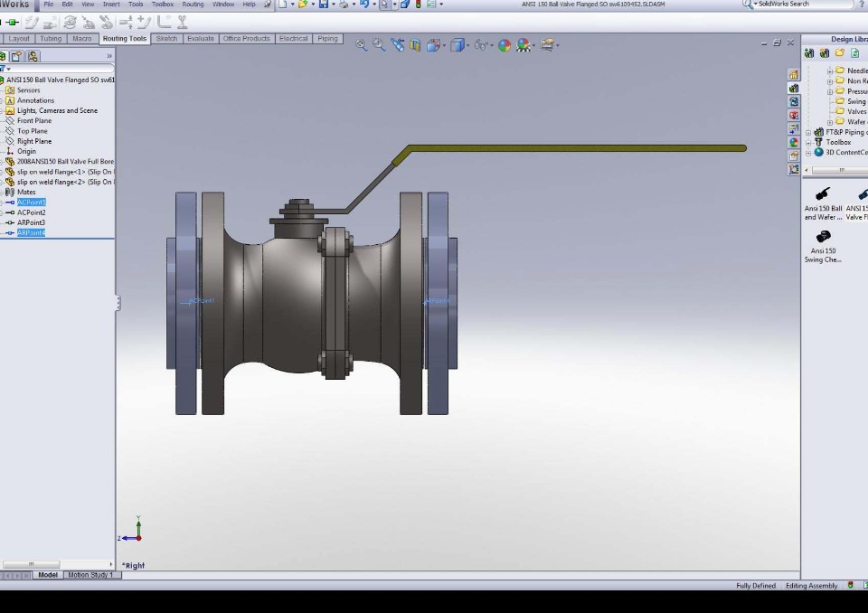868x613 pixels.
Task: Open the dropdown arrow next to Save
Action: point(334,5)
